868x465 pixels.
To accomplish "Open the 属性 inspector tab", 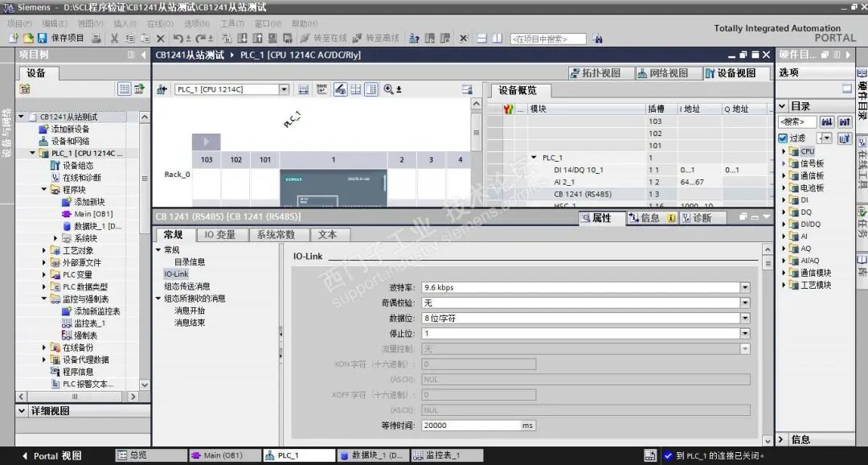I will coord(601,218).
